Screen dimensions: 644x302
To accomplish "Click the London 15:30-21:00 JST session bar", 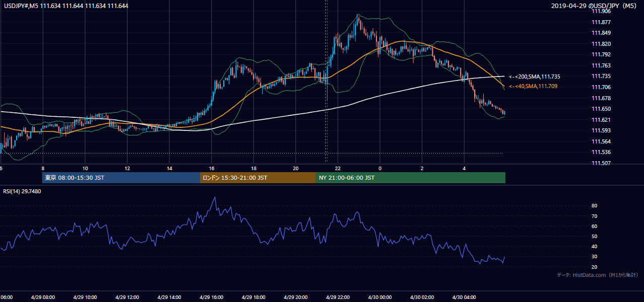I will click(x=258, y=178).
